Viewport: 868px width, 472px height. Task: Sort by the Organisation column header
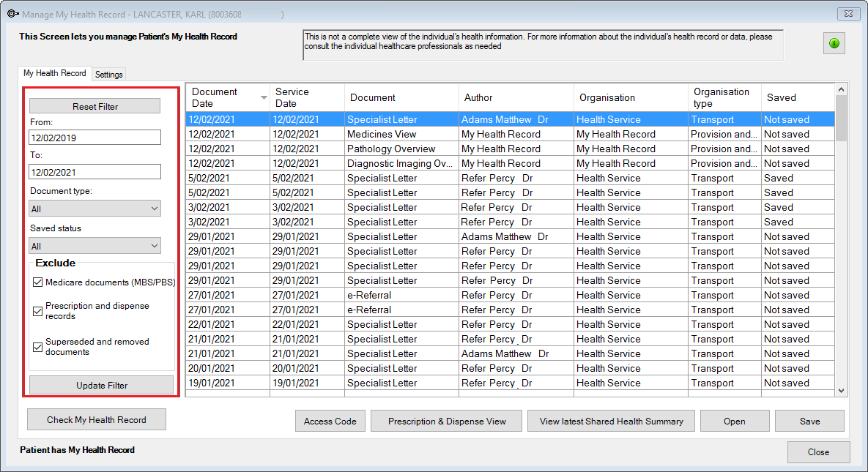point(631,97)
